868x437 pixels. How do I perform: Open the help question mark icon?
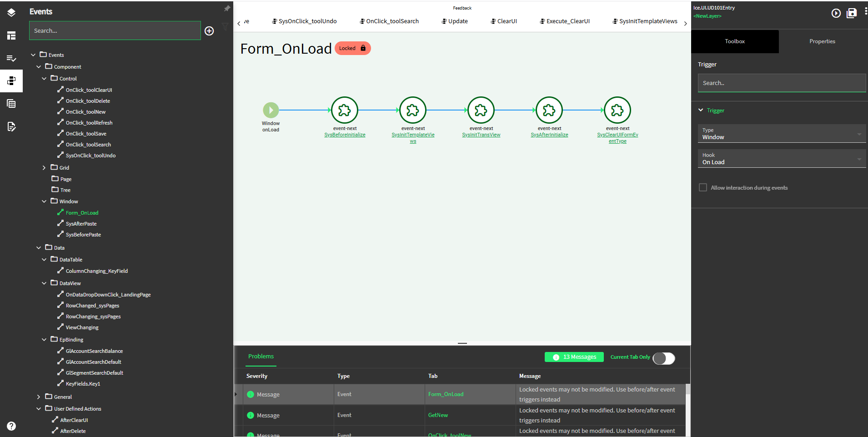click(11, 426)
